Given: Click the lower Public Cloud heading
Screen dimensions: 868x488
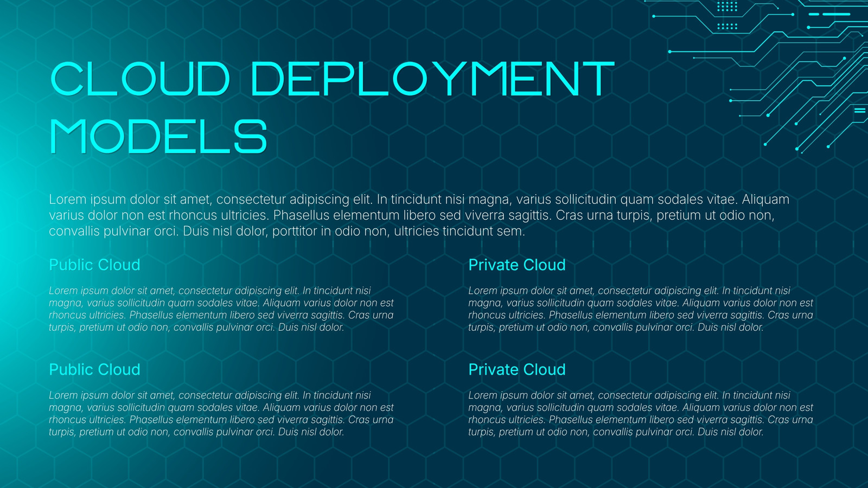Looking at the screenshot, I should click(x=94, y=369).
